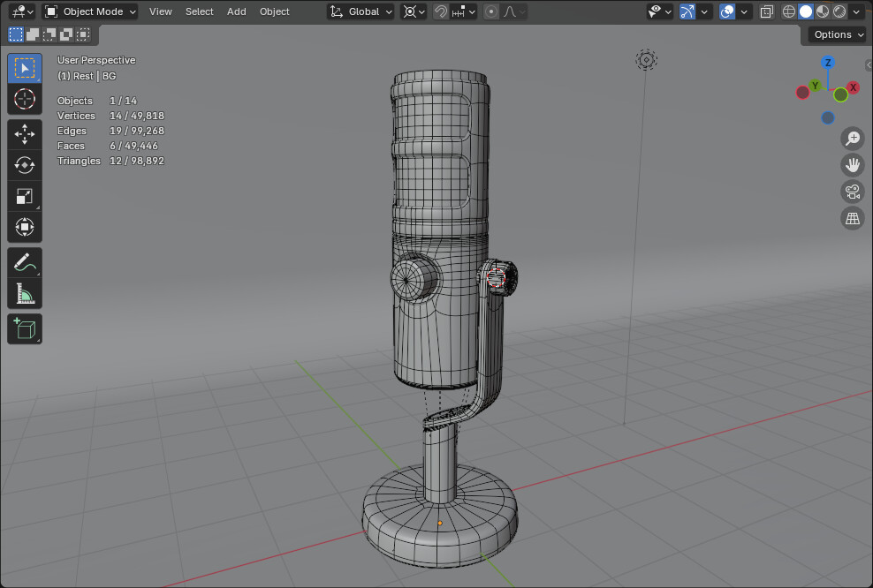873x588 pixels.
Task: Click the Zoom magnifier in the viewport
Action: tap(852, 138)
